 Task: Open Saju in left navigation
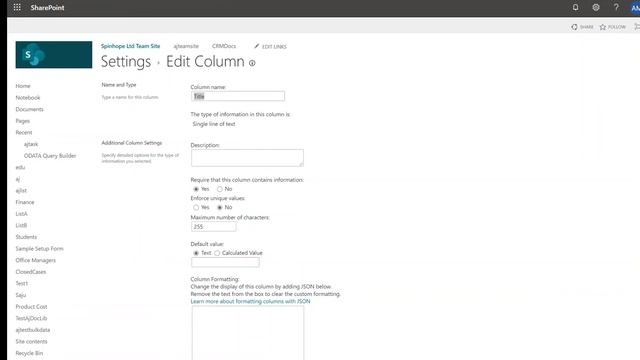coord(21,295)
